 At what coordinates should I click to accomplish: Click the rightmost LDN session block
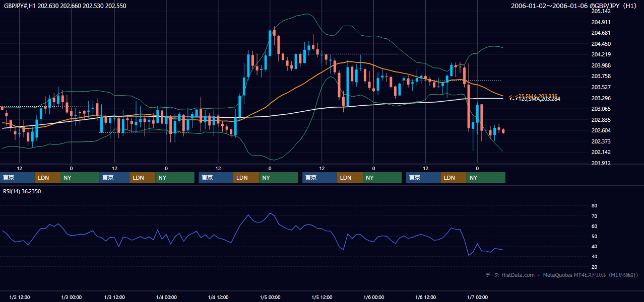pos(454,178)
